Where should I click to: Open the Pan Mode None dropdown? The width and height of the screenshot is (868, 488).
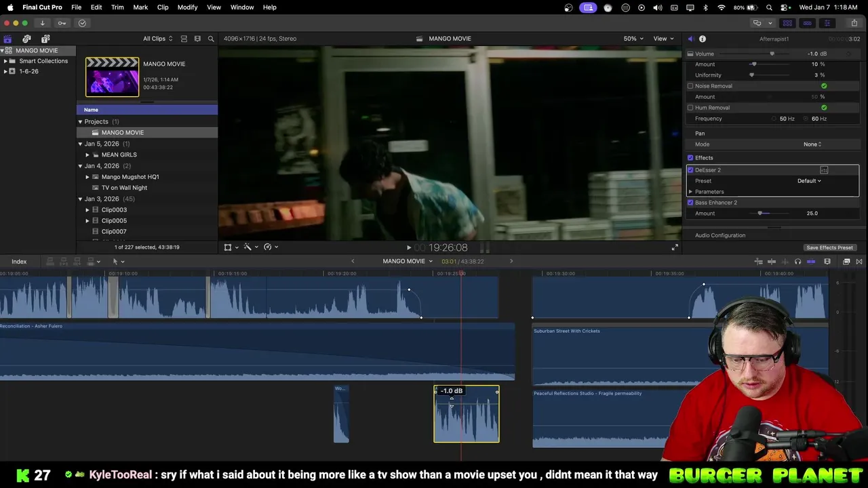pyautogui.click(x=812, y=144)
